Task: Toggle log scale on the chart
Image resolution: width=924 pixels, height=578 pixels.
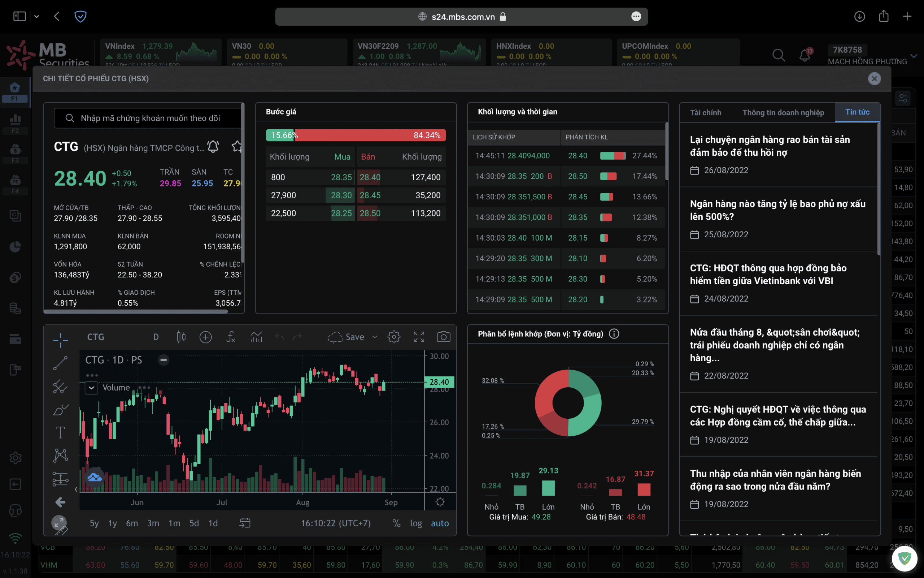Action: click(416, 523)
